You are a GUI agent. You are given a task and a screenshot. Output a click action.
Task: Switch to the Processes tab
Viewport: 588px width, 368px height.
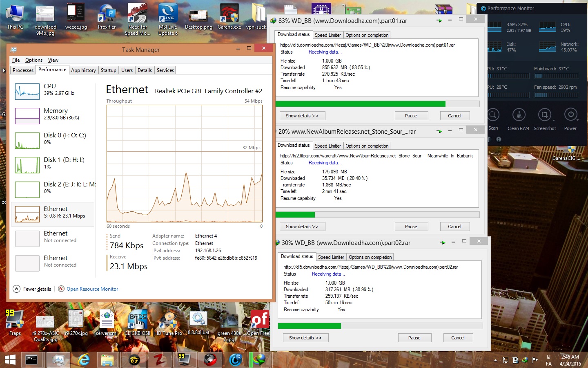coord(23,70)
